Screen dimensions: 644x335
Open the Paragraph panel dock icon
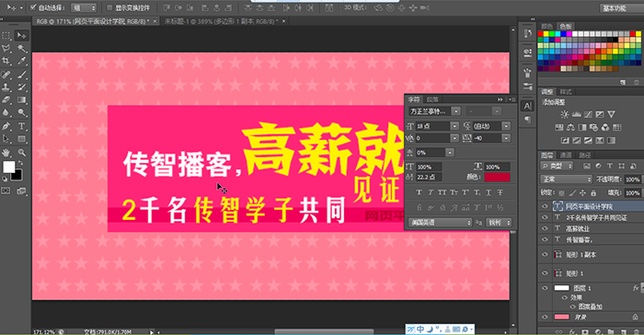[527, 120]
